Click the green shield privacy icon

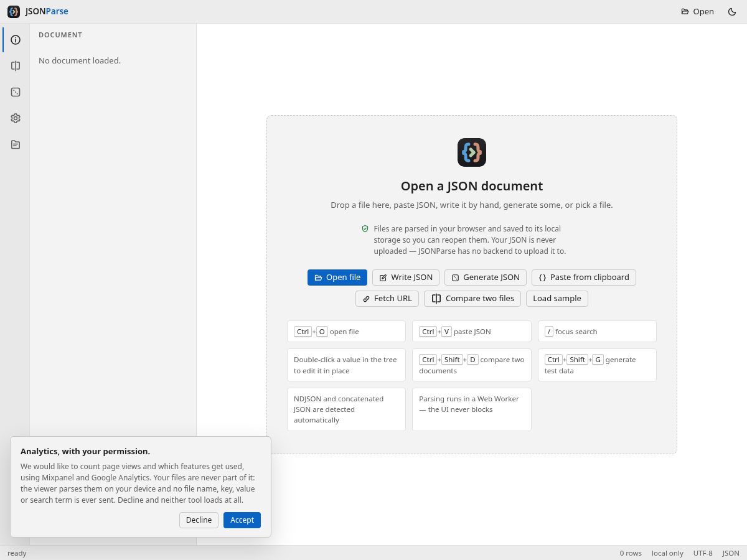(x=365, y=229)
